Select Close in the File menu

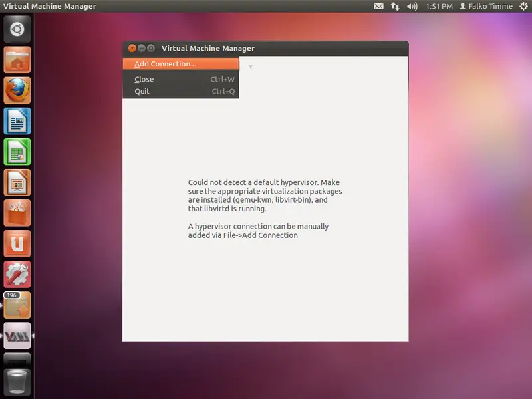coord(181,79)
